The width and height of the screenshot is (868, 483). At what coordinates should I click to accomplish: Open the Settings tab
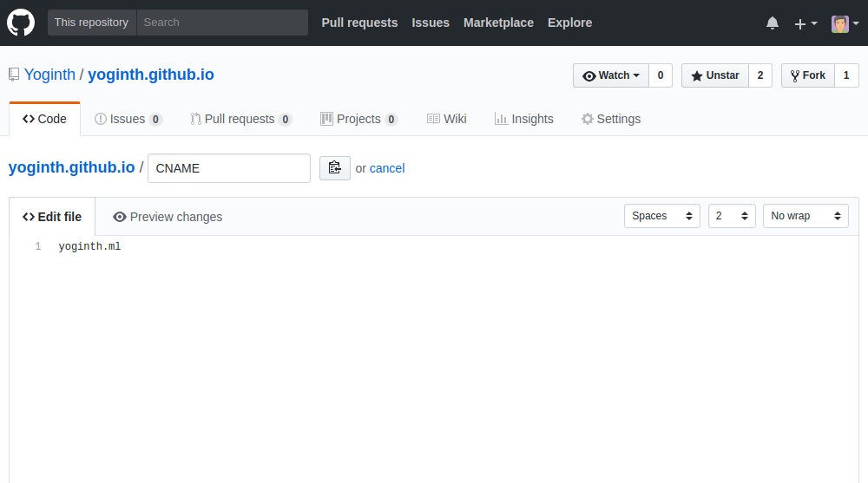coord(610,119)
